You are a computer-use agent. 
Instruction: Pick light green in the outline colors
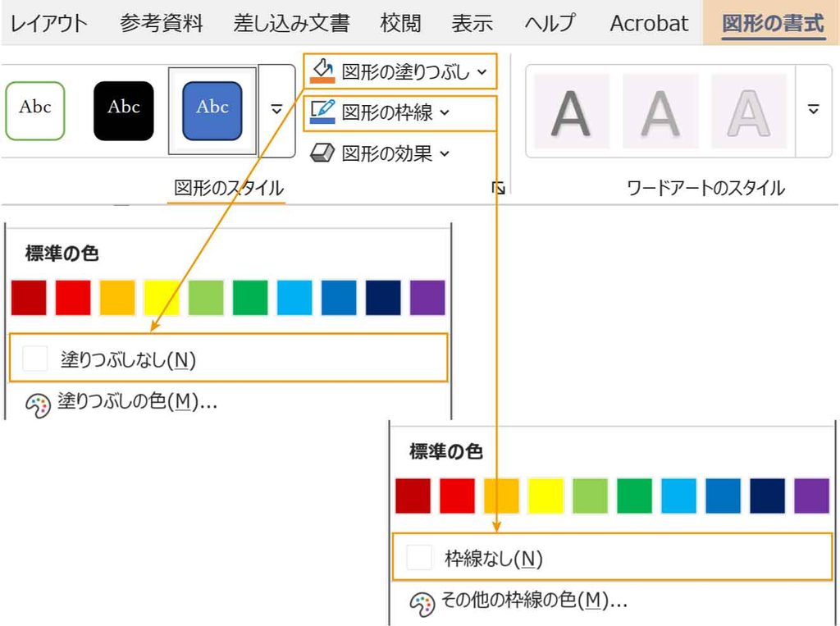point(591,496)
